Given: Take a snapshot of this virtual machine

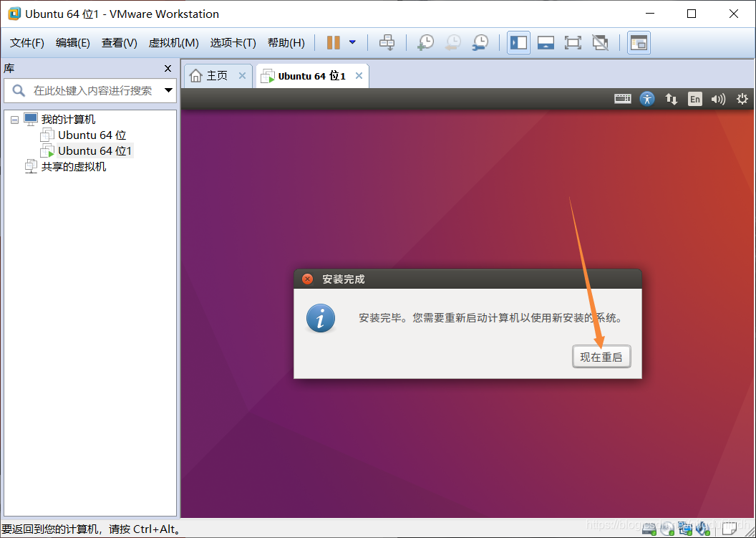Looking at the screenshot, I should coord(425,42).
